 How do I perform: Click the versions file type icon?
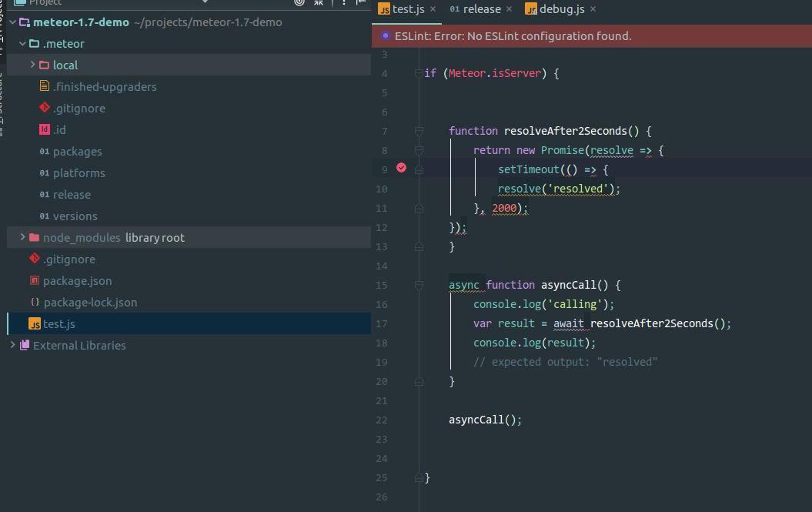[45, 216]
